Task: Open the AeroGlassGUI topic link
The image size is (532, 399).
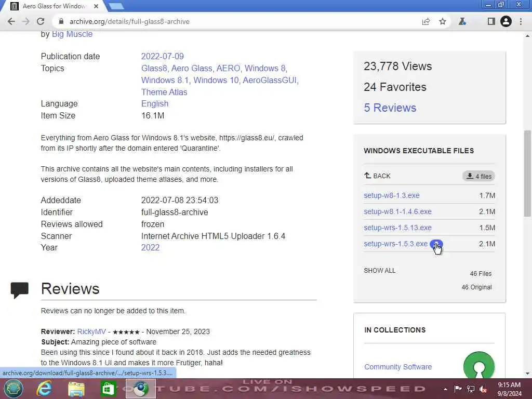Action: point(270,81)
